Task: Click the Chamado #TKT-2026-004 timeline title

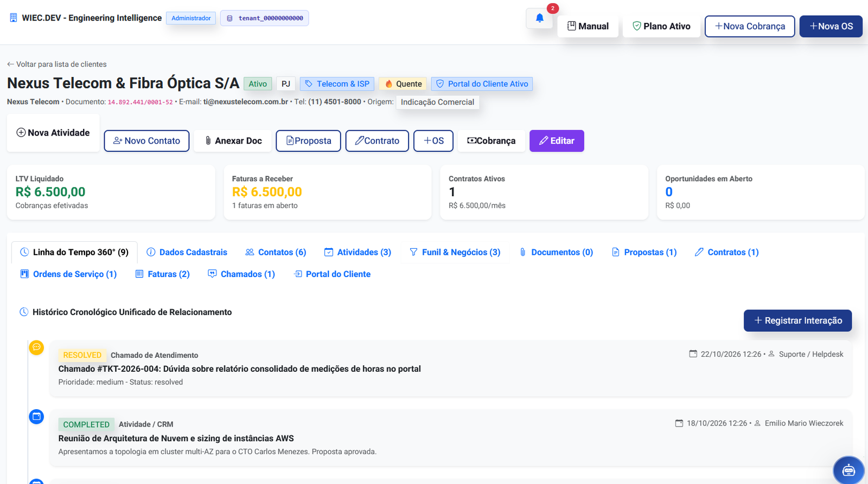Action: [x=239, y=369]
